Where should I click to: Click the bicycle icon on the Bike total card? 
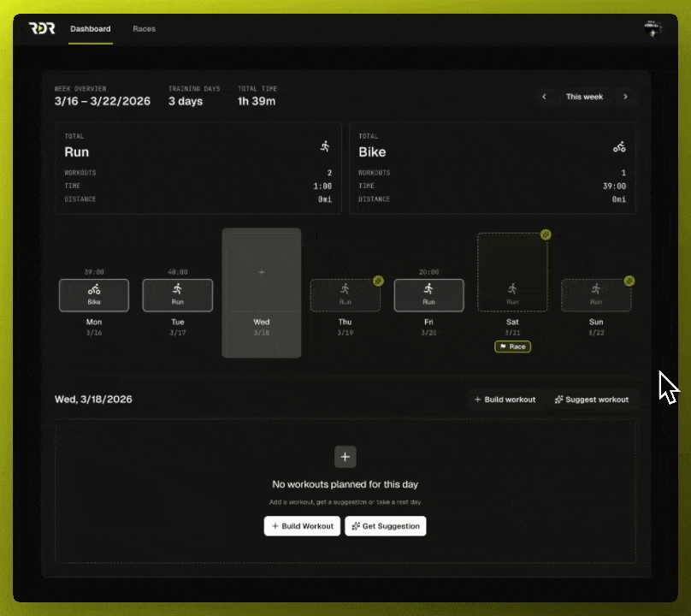[x=619, y=145]
